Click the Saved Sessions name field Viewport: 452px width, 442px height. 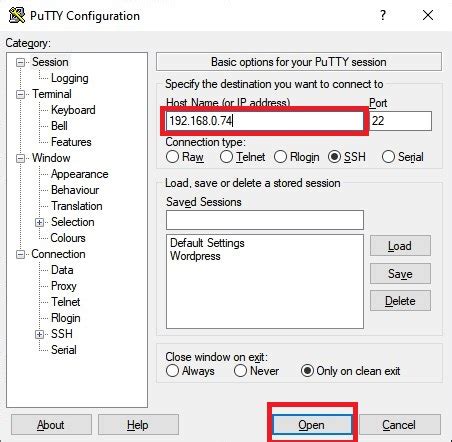click(x=265, y=220)
